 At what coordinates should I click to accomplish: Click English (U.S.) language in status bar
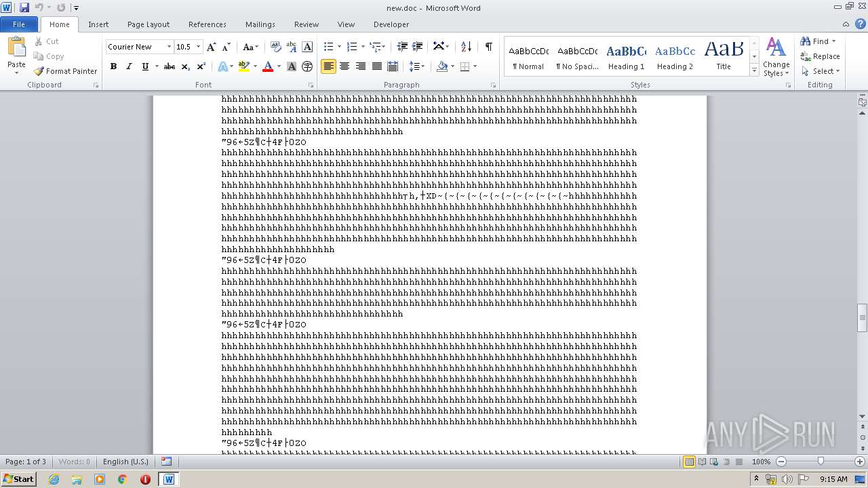coord(125,462)
